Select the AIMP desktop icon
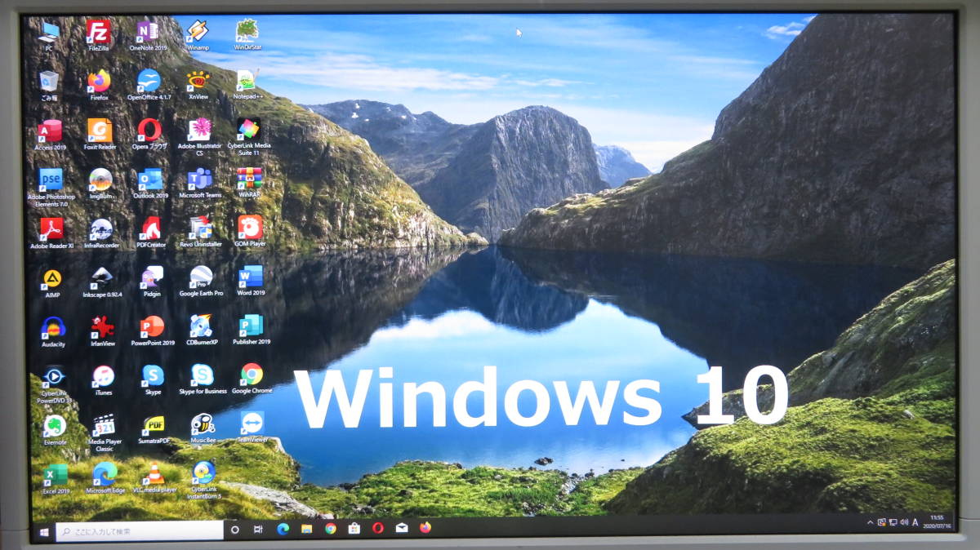The height and width of the screenshot is (550, 980). [52, 282]
